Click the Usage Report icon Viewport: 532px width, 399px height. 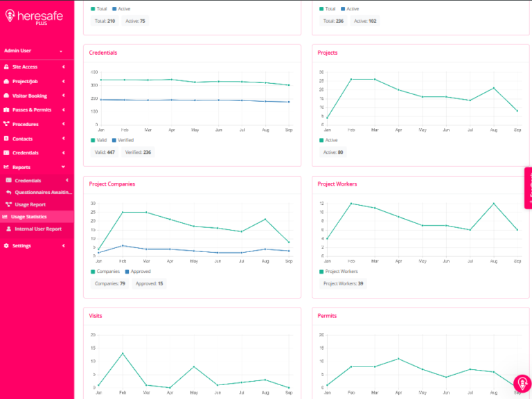click(9, 204)
